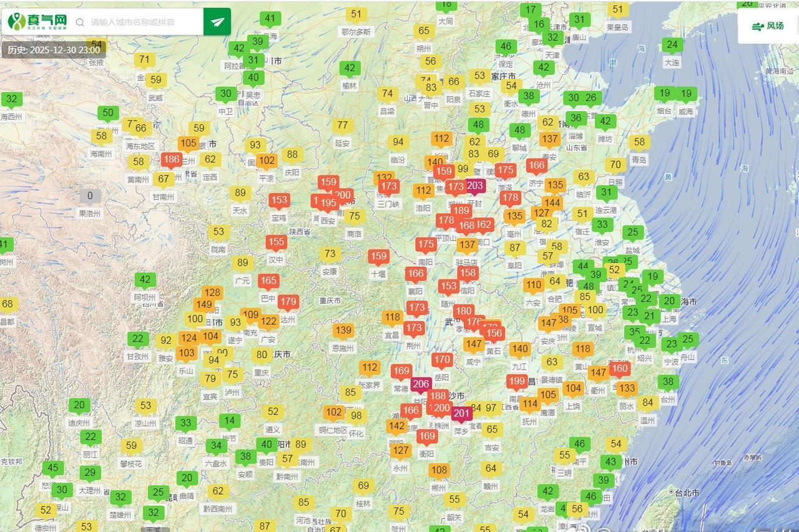Open the 52 AQI marker at 遵义
Screen dimensions: 799x532
pos(273,412)
